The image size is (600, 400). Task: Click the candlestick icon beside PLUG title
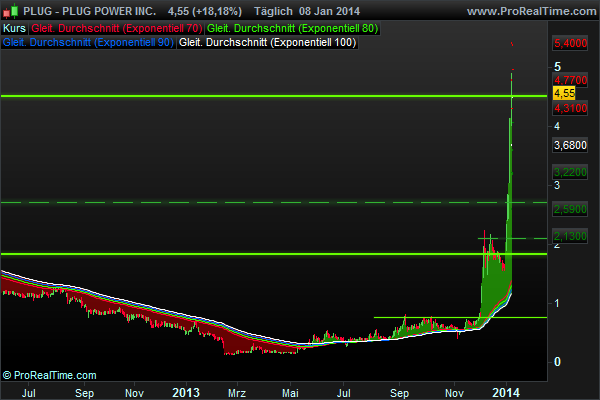(x=11, y=11)
